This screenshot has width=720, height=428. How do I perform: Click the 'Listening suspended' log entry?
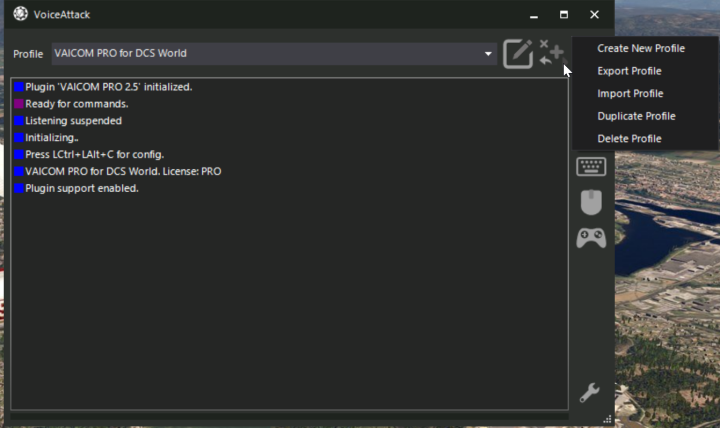(73, 121)
